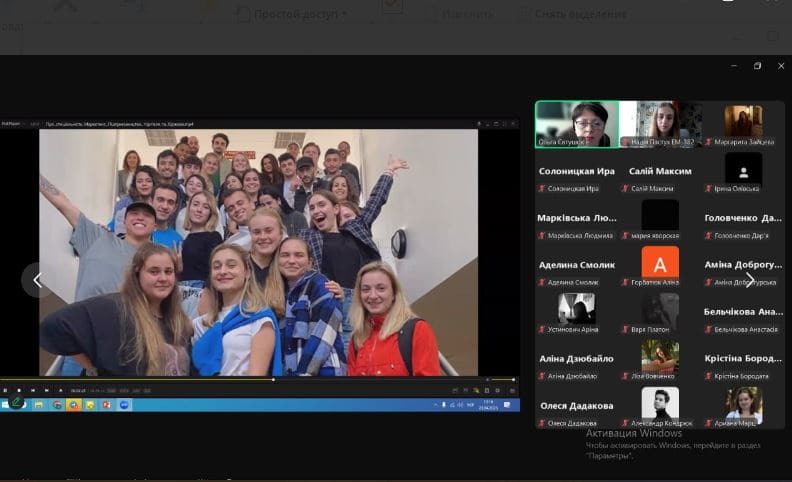This screenshot has width=792, height=482.
Task: Stop playback in the shared media player
Action: point(19,390)
